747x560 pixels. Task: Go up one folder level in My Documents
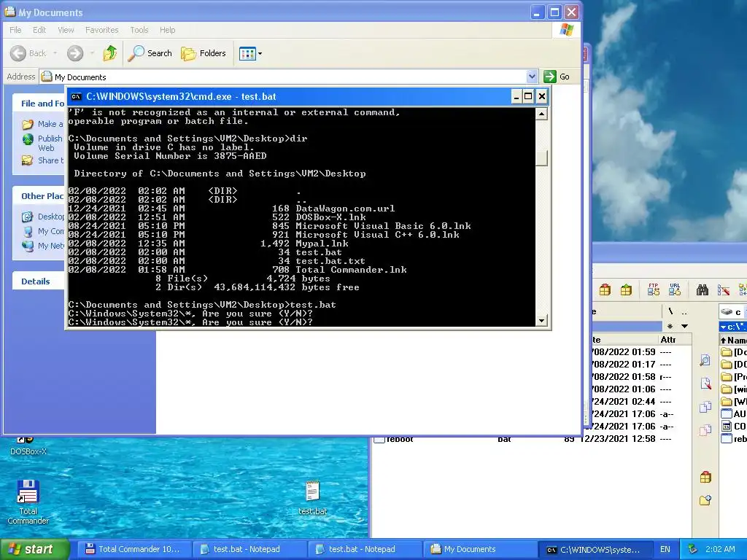pos(110,53)
